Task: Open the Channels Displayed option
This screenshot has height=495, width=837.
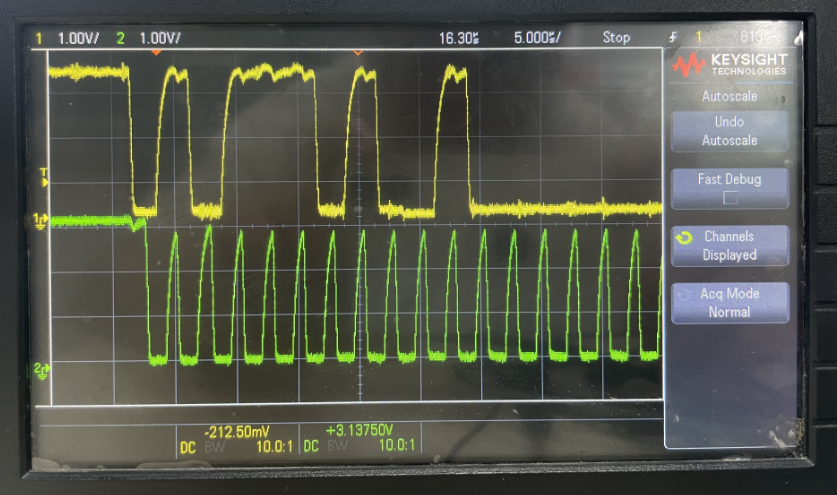Action: pos(729,246)
